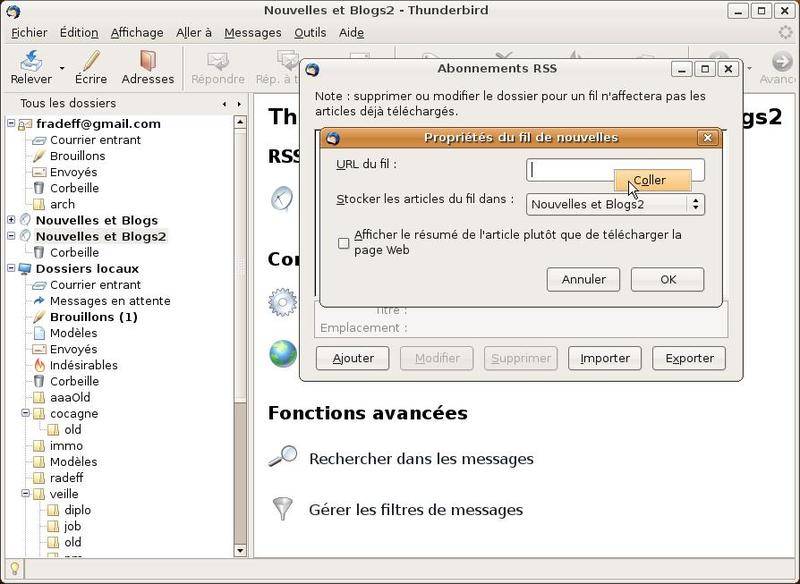Click the Répondre toolbar icon
This screenshot has width=800, height=584.
click(218, 61)
